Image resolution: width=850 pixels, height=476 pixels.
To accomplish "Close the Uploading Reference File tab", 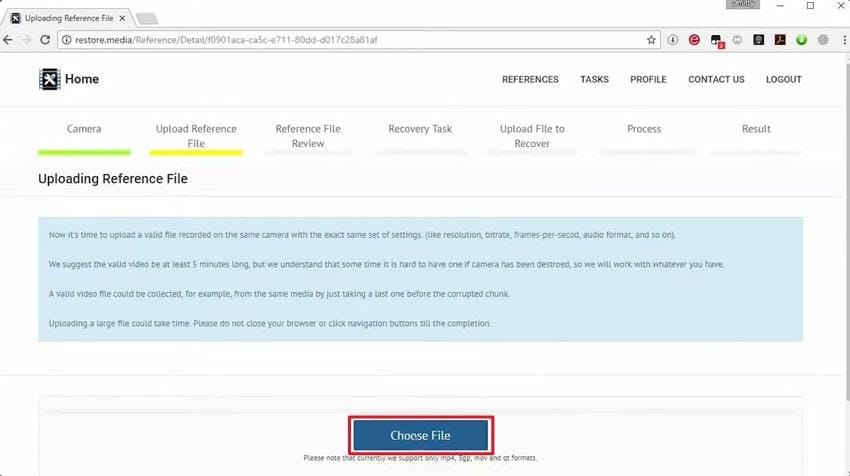I will (x=123, y=18).
